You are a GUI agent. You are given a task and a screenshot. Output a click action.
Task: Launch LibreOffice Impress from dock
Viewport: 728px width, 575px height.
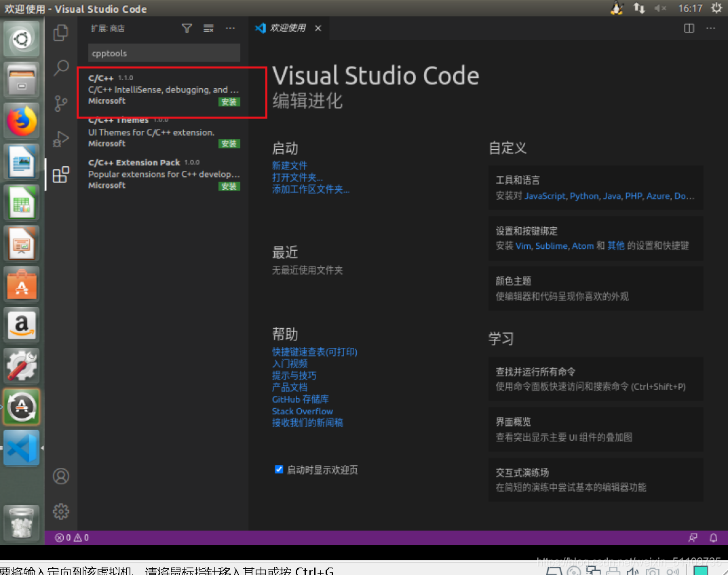coord(21,243)
